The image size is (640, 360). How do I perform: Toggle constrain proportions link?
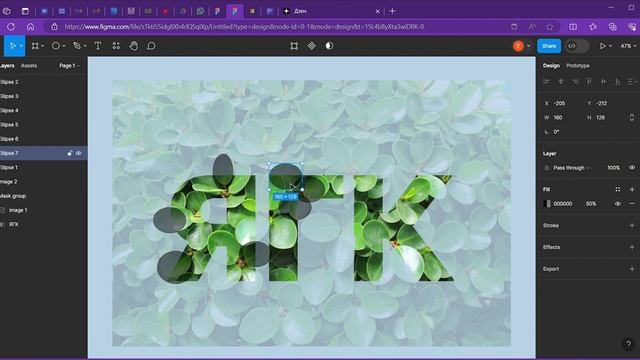632,118
